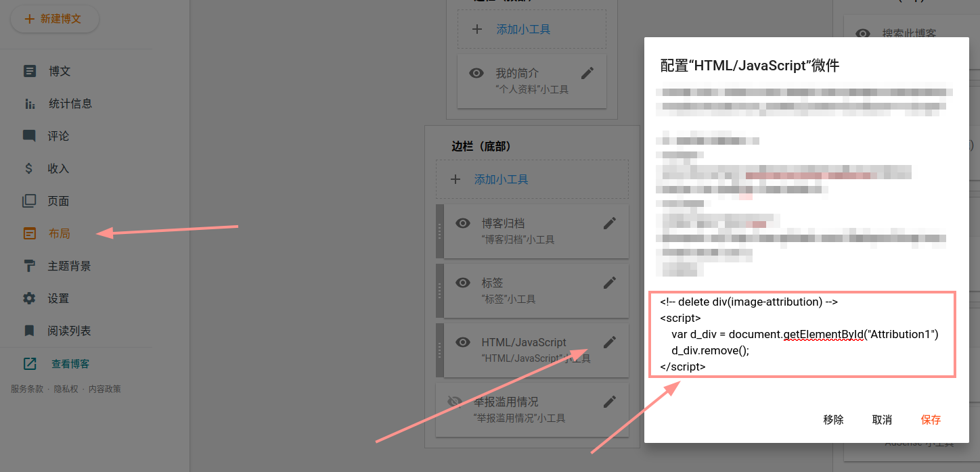980x472 pixels.
Task: Toggle visibility of 我的简介 gadget
Action: pyautogui.click(x=476, y=73)
